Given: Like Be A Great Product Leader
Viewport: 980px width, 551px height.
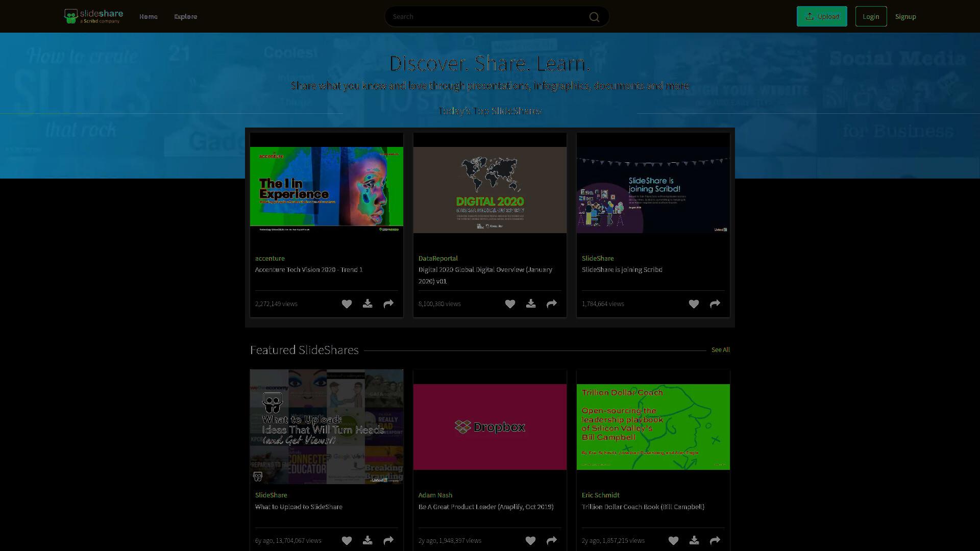Looking at the screenshot, I should [x=530, y=541].
